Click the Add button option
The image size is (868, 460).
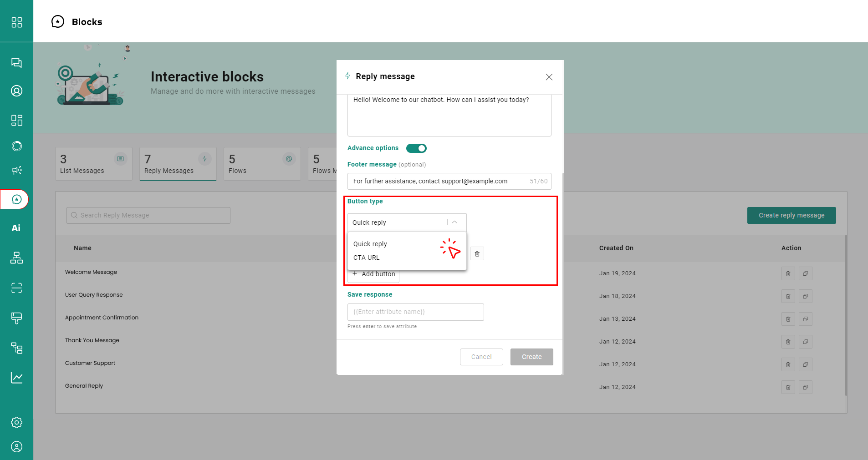[374, 274]
